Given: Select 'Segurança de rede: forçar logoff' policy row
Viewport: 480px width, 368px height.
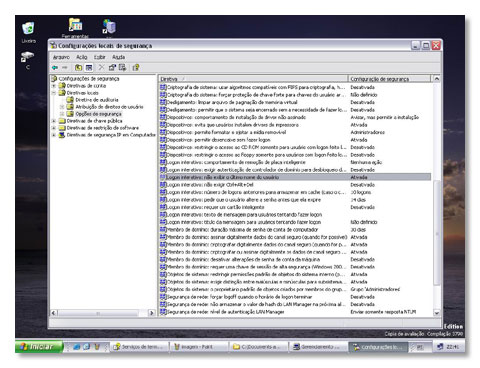Looking at the screenshot, I should click(295, 297).
